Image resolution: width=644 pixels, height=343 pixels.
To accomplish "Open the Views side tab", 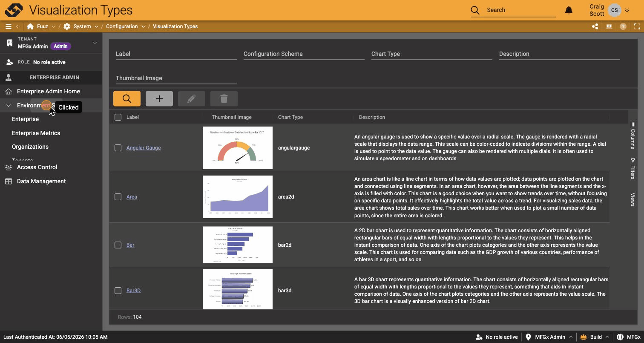I will click(x=633, y=199).
